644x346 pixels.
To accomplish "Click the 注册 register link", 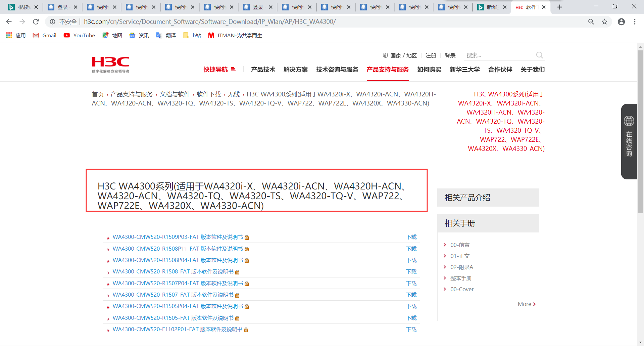I will (x=431, y=55).
